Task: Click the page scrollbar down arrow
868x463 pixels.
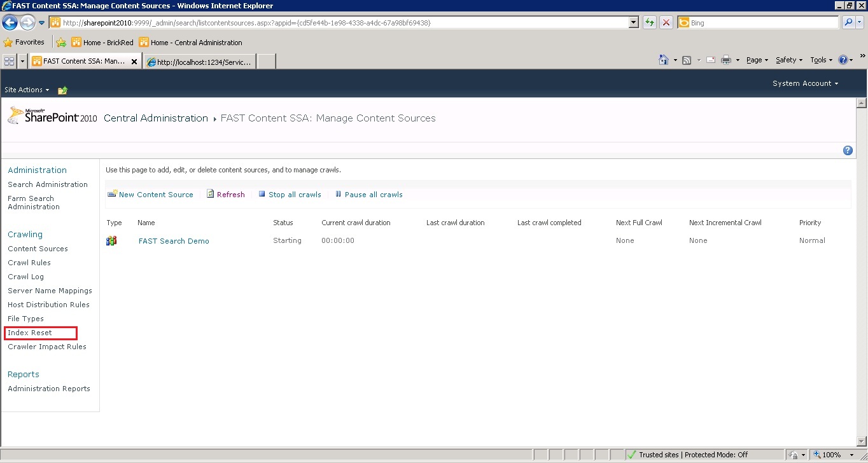Action: [x=862, y=442]
